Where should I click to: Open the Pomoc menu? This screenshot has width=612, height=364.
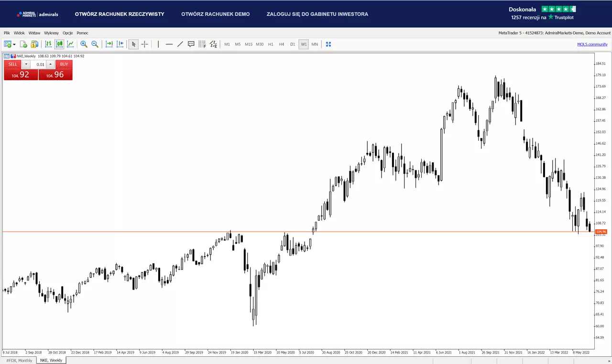tap(82, 33)
